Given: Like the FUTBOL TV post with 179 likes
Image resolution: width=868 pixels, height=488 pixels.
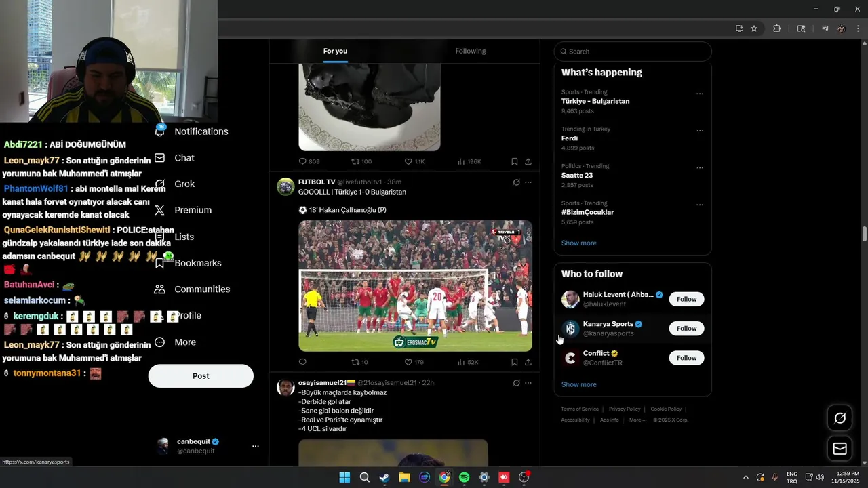Looking at the screenshot, I should tap(414, 362).
